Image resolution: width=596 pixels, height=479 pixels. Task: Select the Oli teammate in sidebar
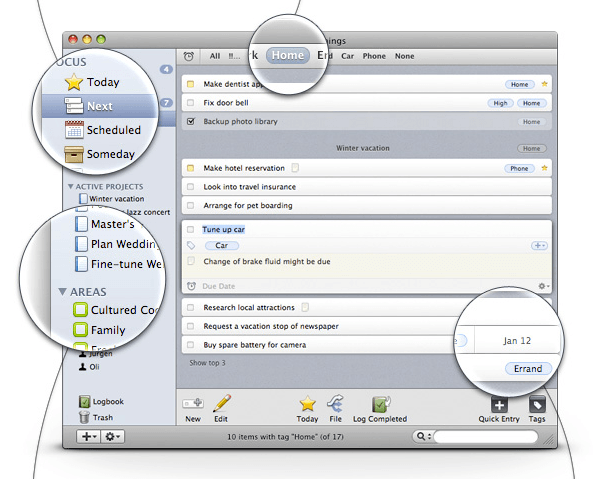[89, 367]
